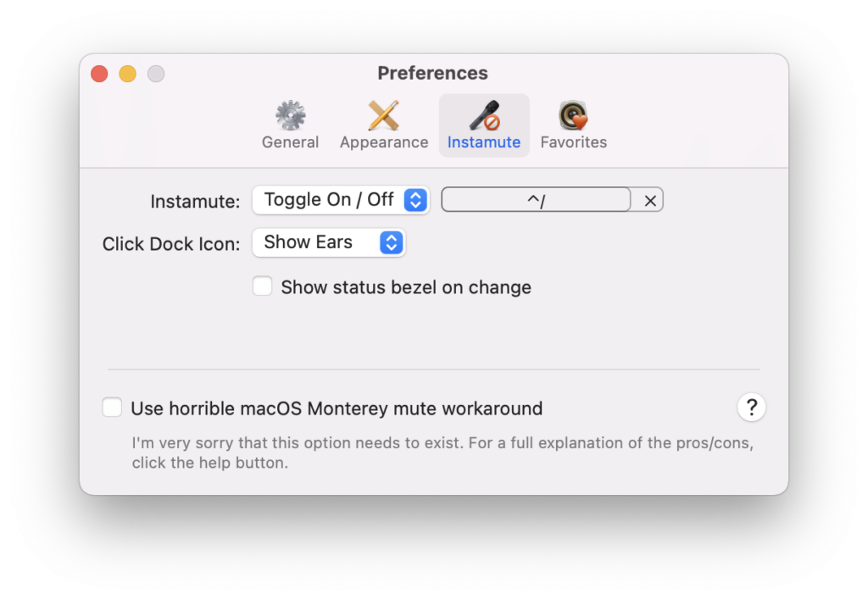Open the Toggle On / Off dropdown
This screenshot has width=868, height=600.
341,200
